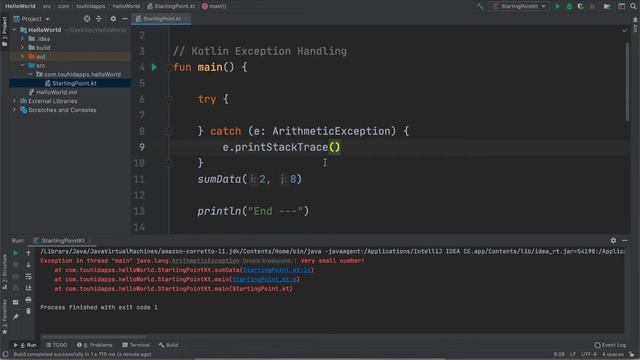The width and height of the screenshot is (640, 360).
Task: Start the Debug bug icon in toolbar
Action: [x=569, y=6]
